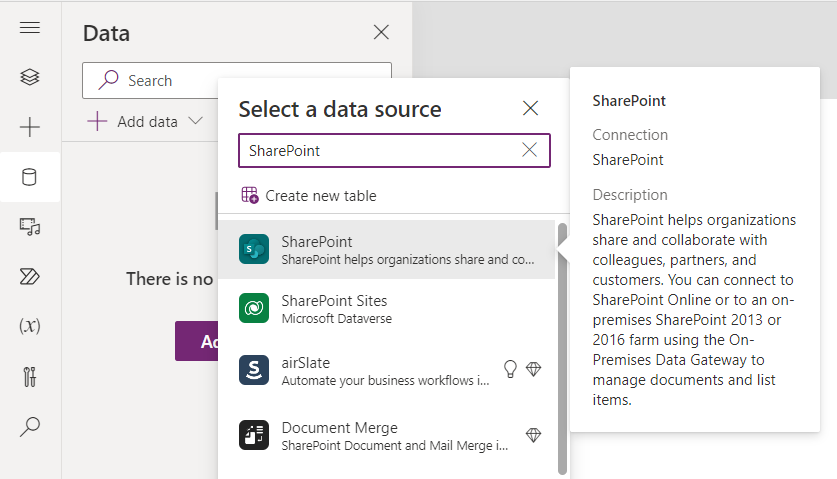Choose the Document Merge connector
837x479 pixels.
click(386, 436)
